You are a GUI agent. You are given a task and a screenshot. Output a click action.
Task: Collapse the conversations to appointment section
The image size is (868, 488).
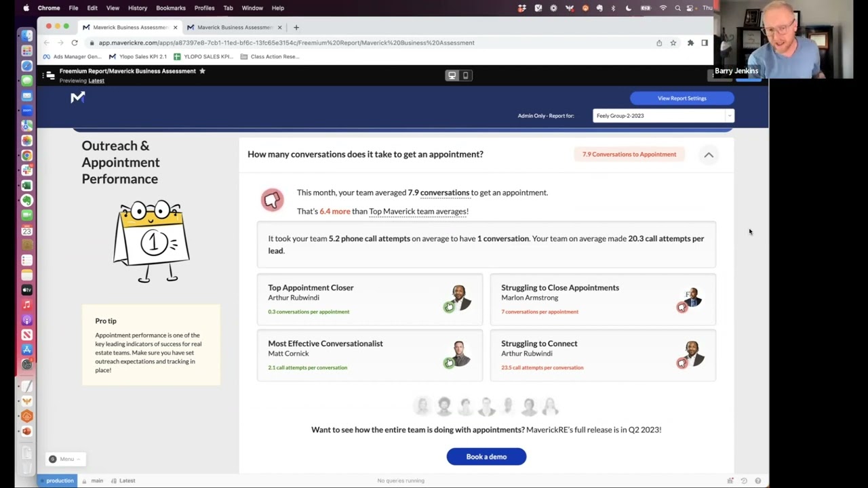(x=709, y=155)
